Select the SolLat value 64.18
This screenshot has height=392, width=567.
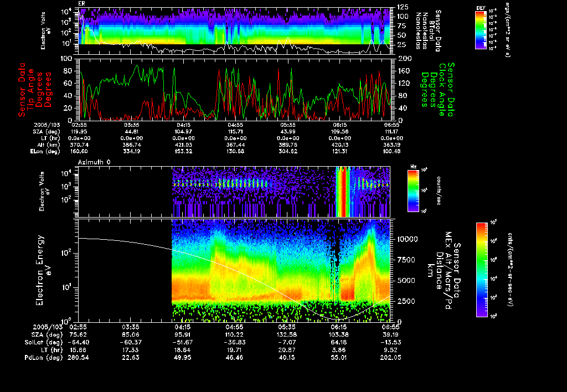pyautogui.click(x=339, y=342)
